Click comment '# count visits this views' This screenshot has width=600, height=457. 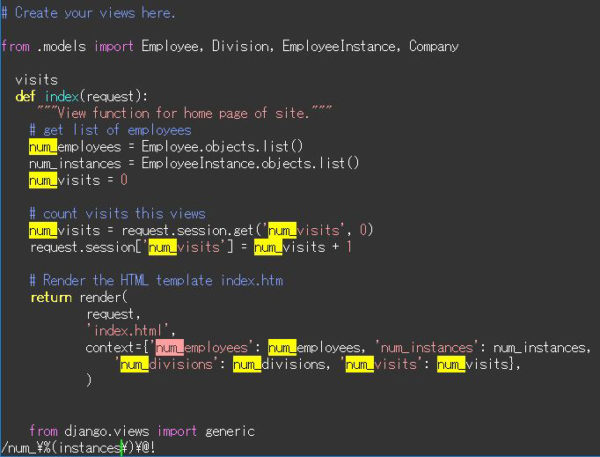coord(117,214)
